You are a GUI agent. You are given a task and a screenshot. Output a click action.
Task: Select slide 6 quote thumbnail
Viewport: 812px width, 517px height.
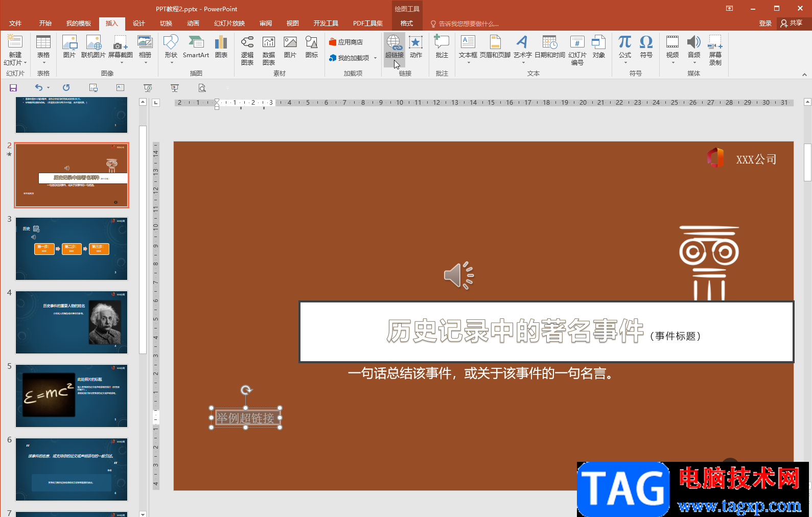[72, 469]
